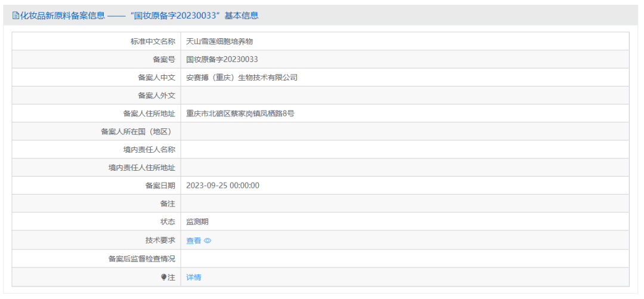
Task: Click the label 备注
Action: click(x=168, y=204)
